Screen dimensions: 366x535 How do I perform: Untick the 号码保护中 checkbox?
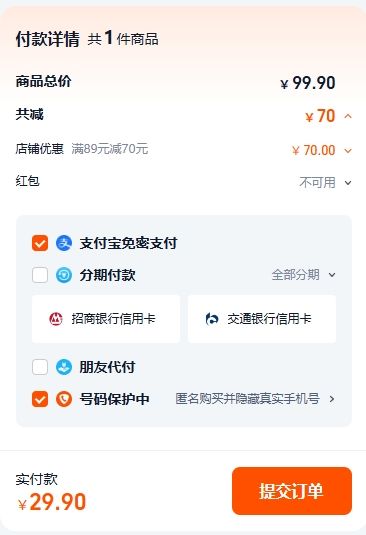[40, 399]
